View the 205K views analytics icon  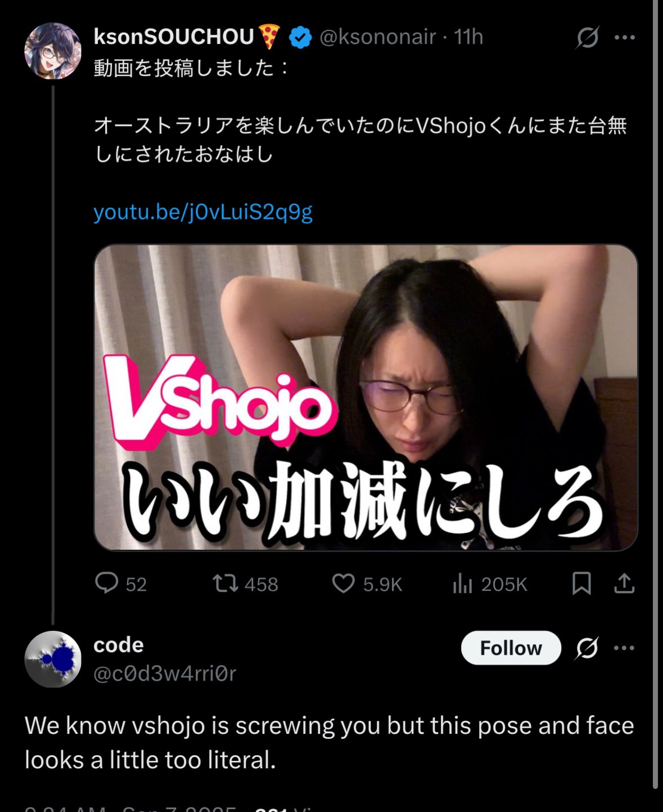coord(462,584)
